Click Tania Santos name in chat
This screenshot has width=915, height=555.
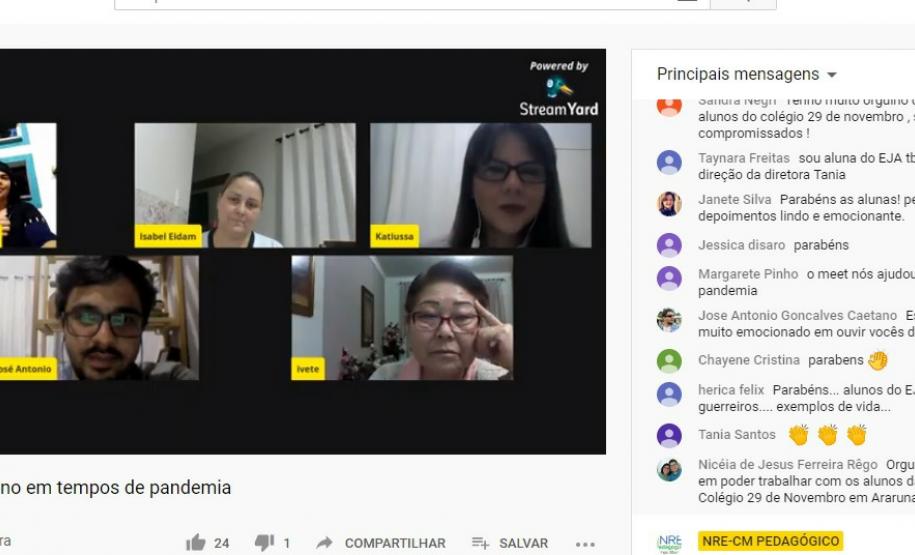pos(736,435)
